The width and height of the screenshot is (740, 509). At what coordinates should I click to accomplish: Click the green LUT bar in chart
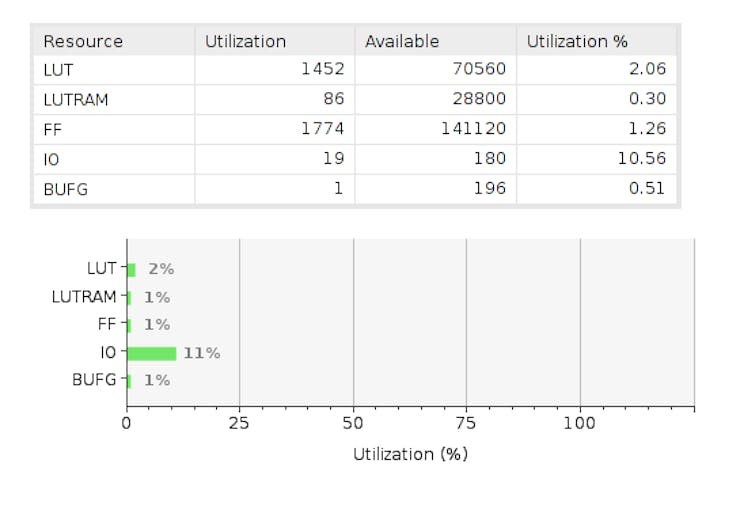pyautogui.click(x=131, y=269)
